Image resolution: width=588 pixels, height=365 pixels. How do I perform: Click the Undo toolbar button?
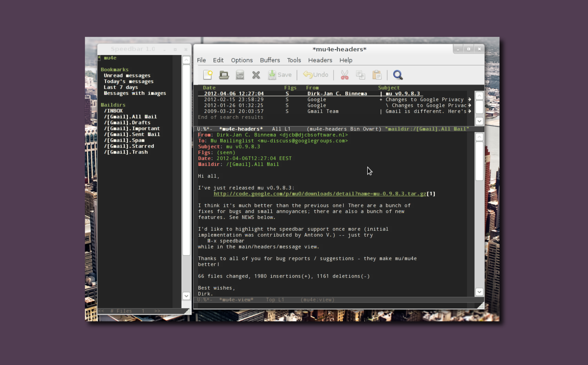pyautogui.click(x=316, y=75)
